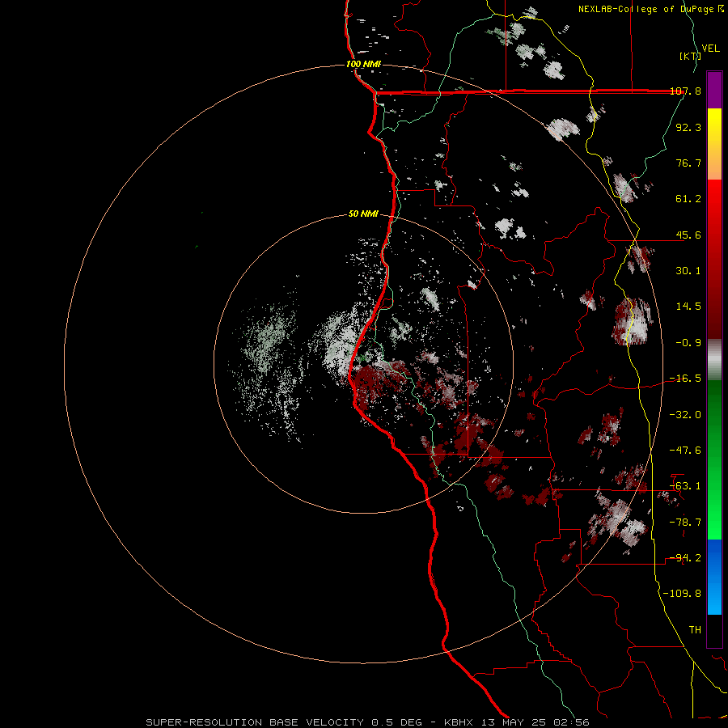Click the TH legend label

tap(695, 630)
